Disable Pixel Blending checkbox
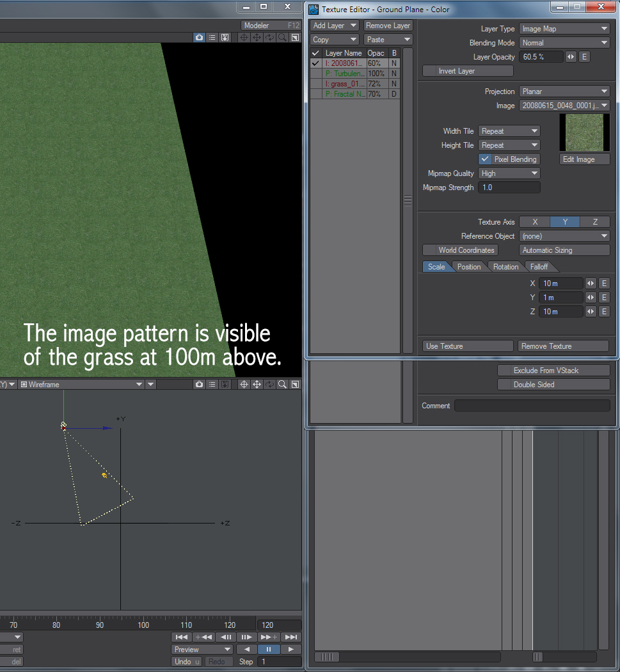620x672 pixels. tap(509, 159)
